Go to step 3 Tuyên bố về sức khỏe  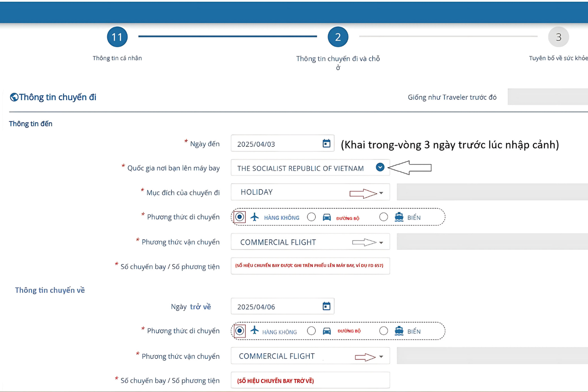click(558, 37)
